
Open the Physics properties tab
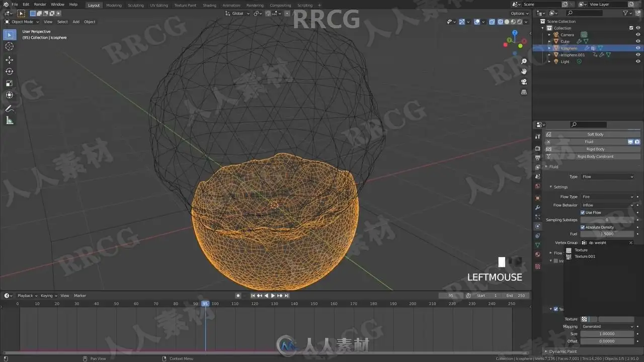pos(537,226)
